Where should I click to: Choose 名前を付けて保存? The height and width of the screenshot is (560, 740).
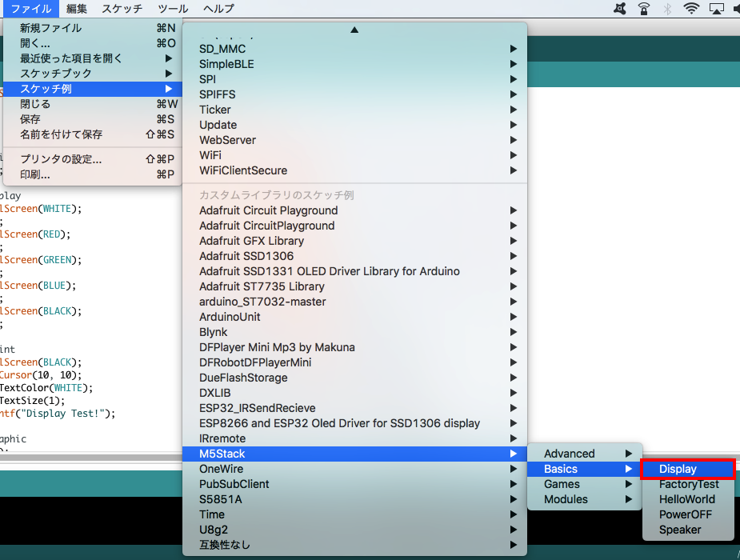pos(93,134)
